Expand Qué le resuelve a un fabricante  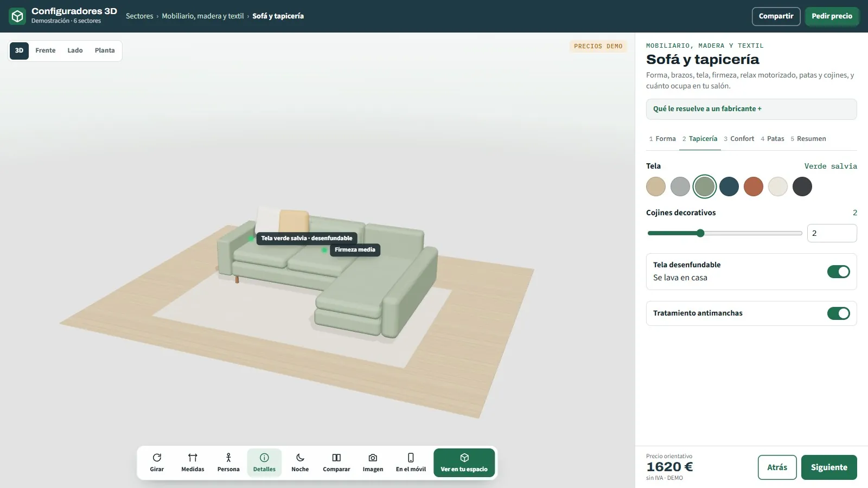751,109
